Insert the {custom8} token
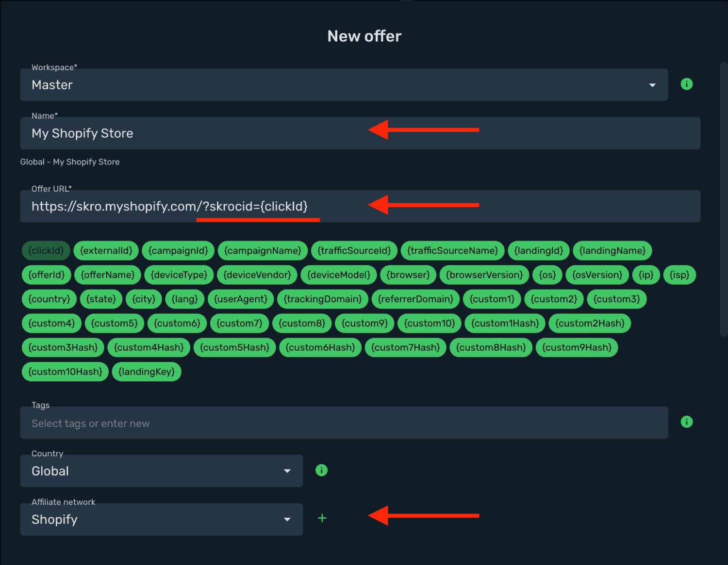 click(302, 323)
